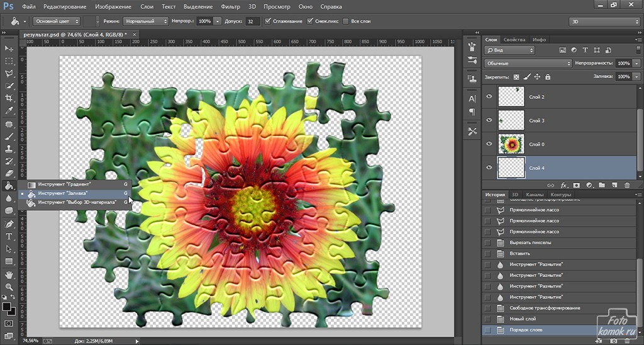Open the Режим Нормальный dropdown
The width and height of the screenshot is (644, 345).
pos(145,21)
